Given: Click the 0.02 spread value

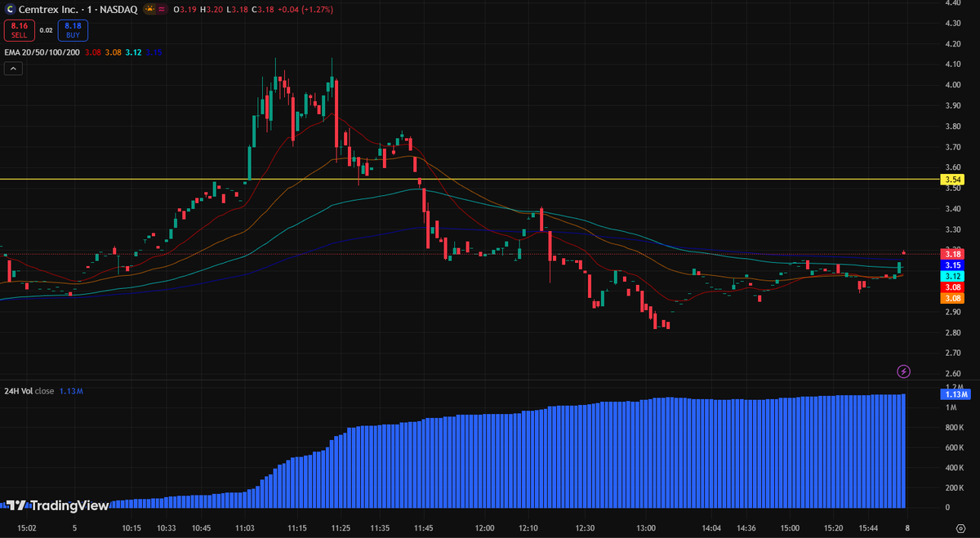Looking at the screenshot, I should click(x=46, y=30).
